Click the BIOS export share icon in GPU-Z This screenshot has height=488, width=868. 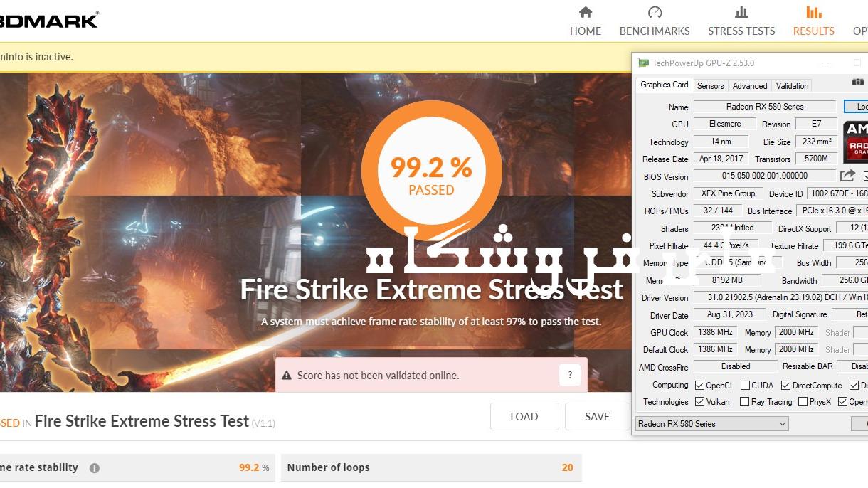coord(847,176)
